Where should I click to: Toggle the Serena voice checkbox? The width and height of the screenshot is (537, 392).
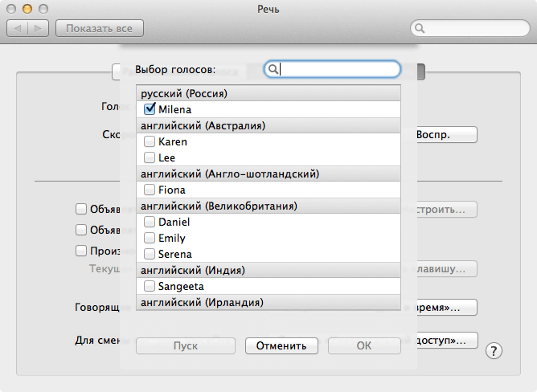pos(150,254)
